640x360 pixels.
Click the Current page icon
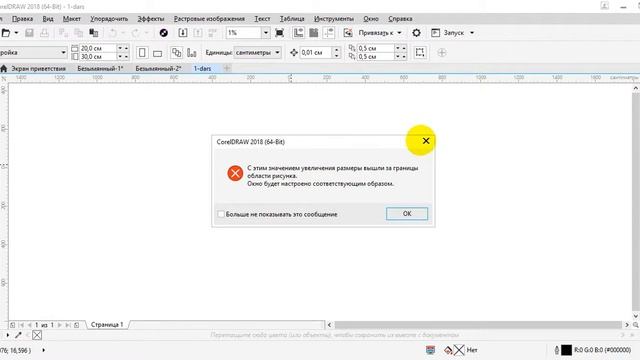tap(191, 53)
